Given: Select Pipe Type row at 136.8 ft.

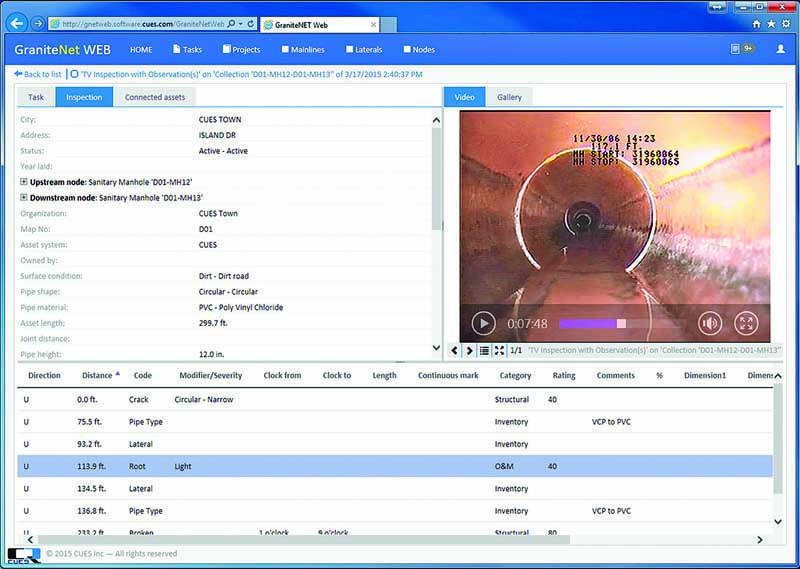Looking at the screenshot, I should (x=394, y=511).
